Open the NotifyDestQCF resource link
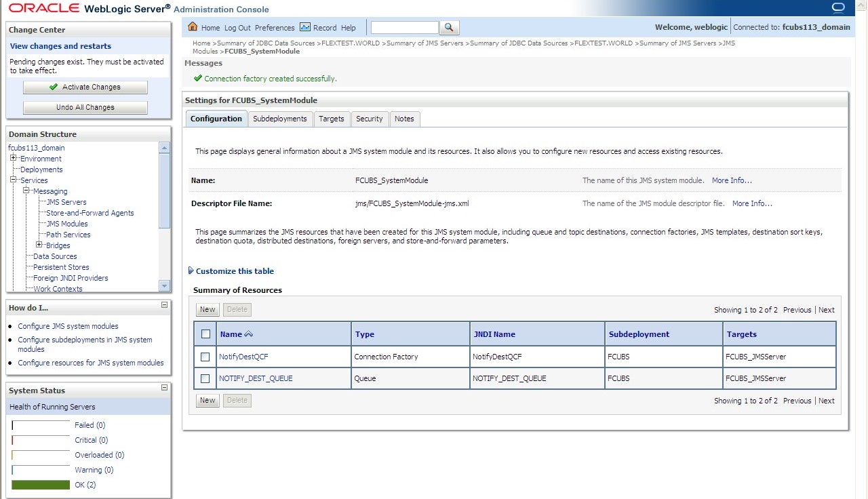This screenshot has height=499, width=868. click(x=244, y=357)
